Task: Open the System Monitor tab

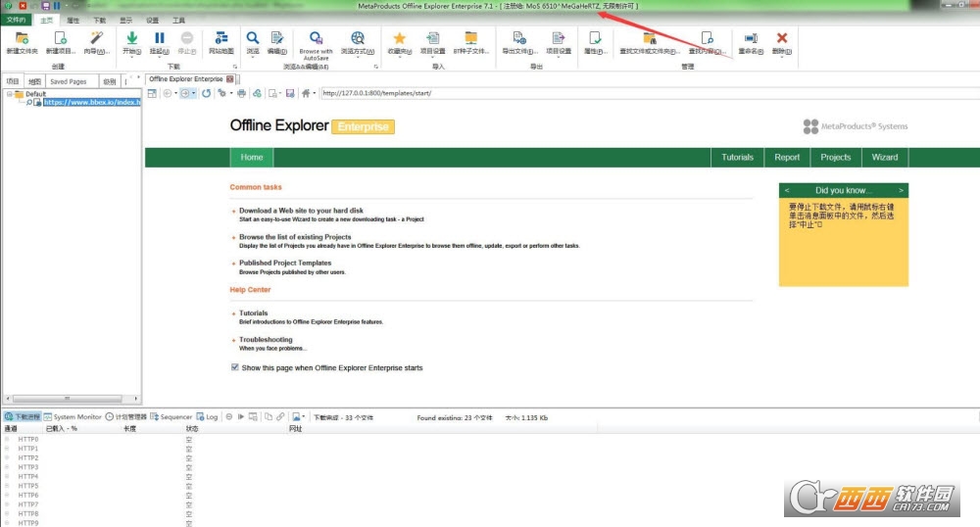Action: pos(73,416)
